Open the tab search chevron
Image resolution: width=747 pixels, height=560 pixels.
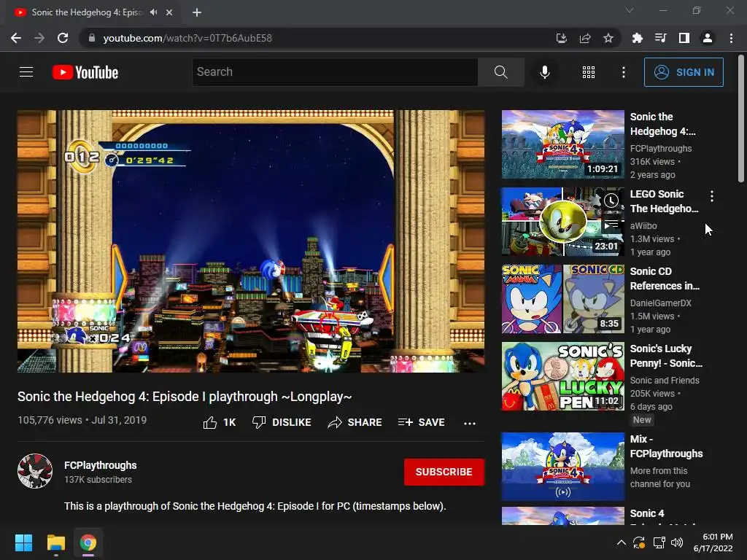tap(630, 10)
